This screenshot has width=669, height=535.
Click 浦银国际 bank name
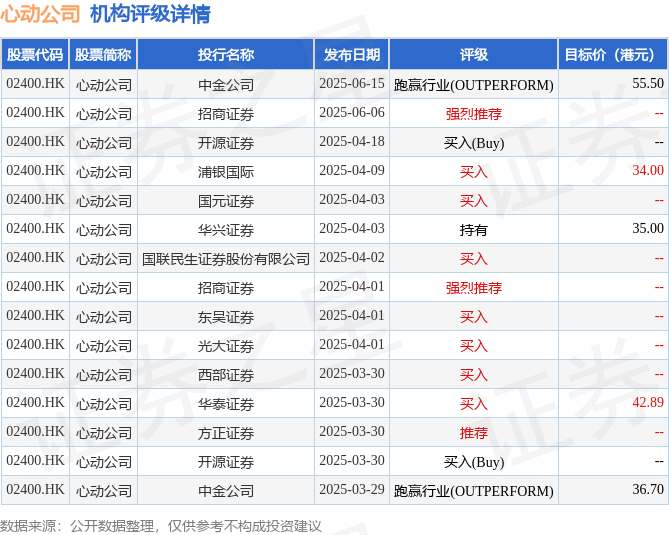pos(226,172)
